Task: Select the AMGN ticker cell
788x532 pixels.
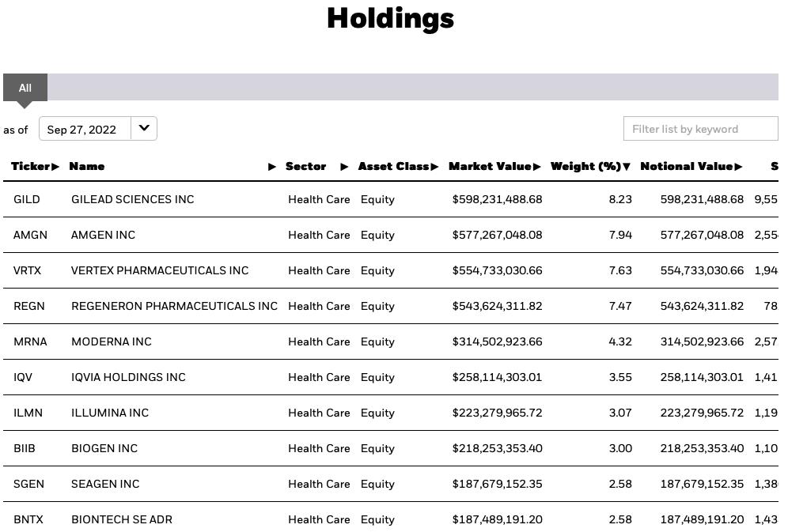Action: [30, 235]
